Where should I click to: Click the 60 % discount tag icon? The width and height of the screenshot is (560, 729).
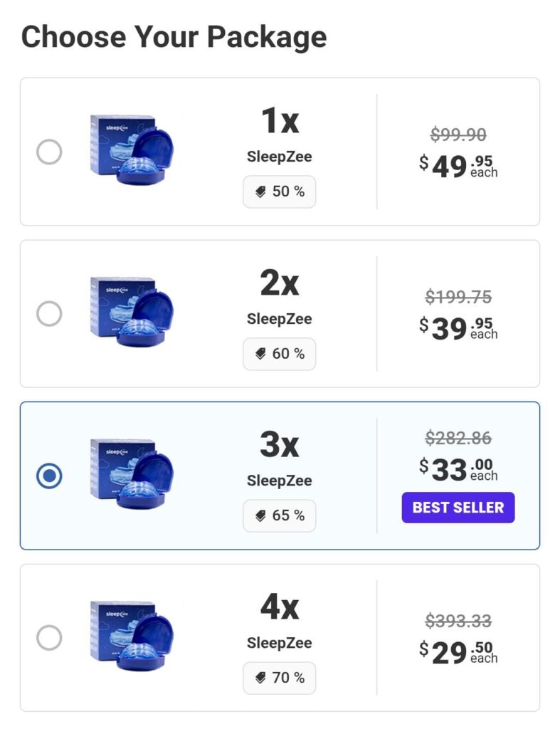pos(261,354)
